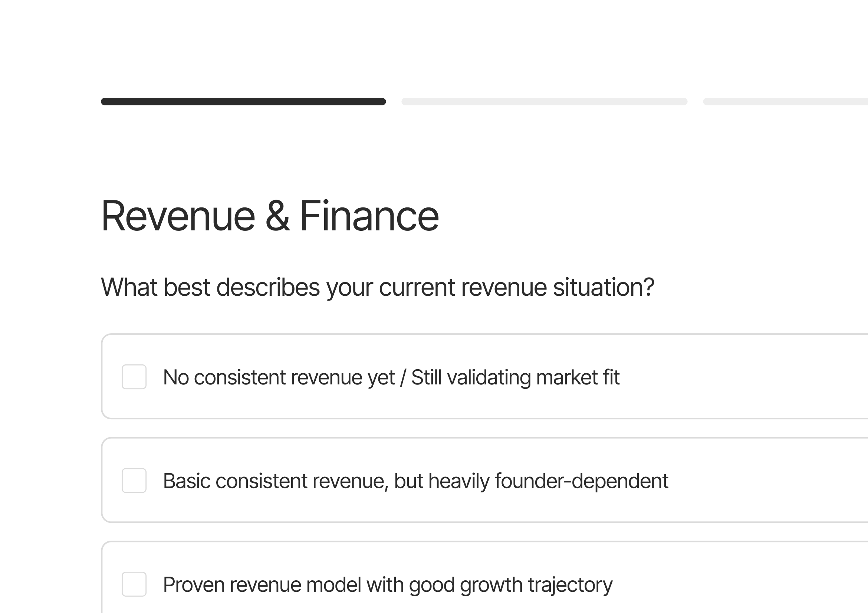
Task: Click the word "Finance" in the page heading
Action: click(x=369, y=216)
